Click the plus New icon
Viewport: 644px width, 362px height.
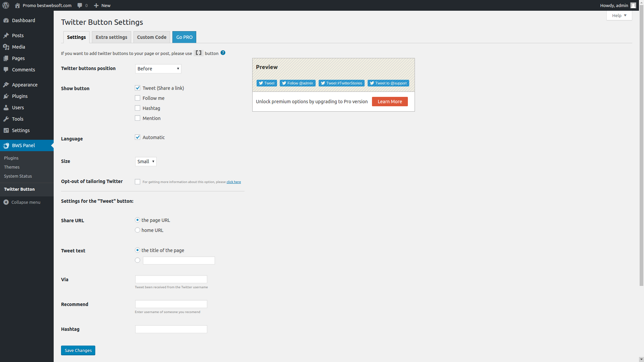point(96,5)
